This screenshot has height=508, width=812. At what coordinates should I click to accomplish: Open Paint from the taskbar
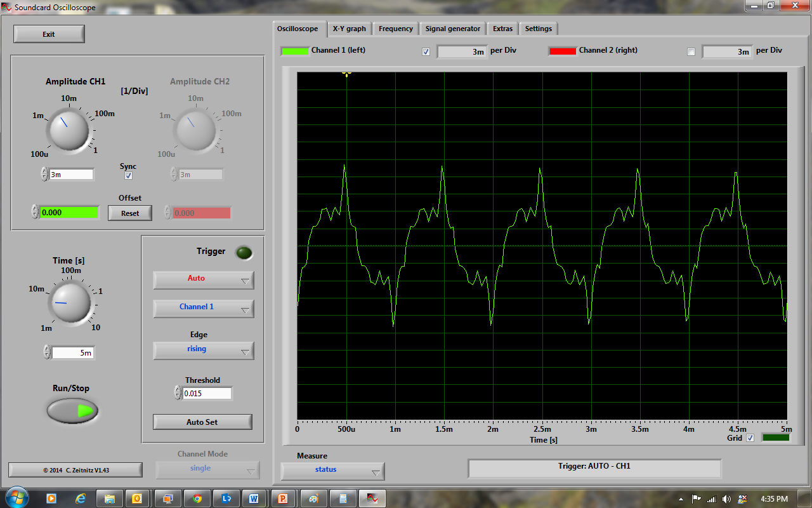point(313,498)
